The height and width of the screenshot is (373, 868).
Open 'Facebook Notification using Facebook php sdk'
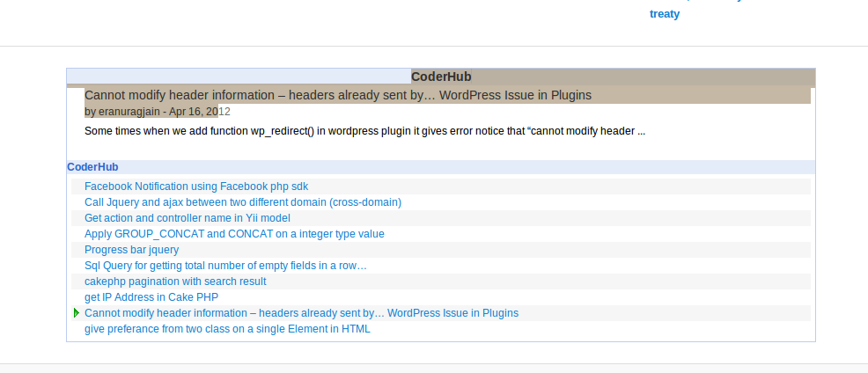click(x=196, y=186)
